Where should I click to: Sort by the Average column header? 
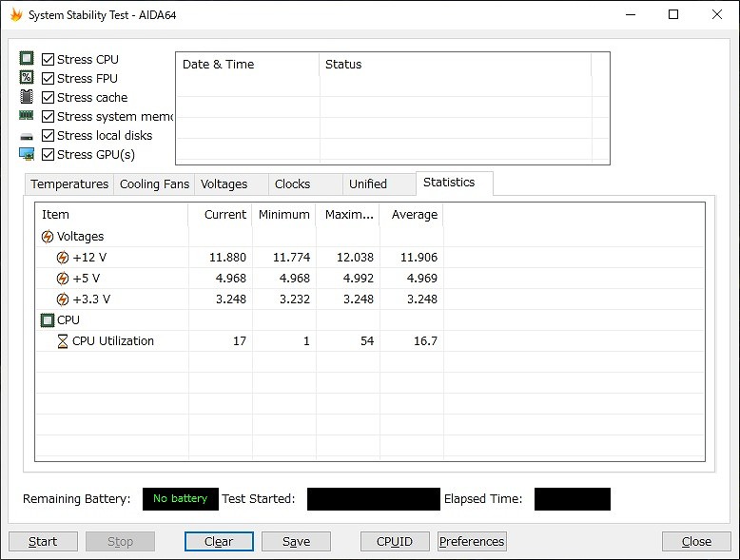point(414,215)
